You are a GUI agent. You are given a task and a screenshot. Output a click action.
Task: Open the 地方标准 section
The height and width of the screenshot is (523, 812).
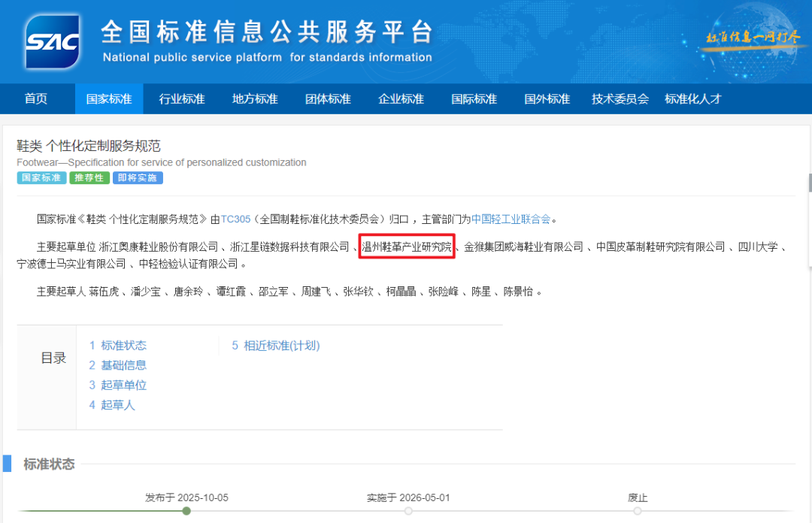(x=254, y=98)
